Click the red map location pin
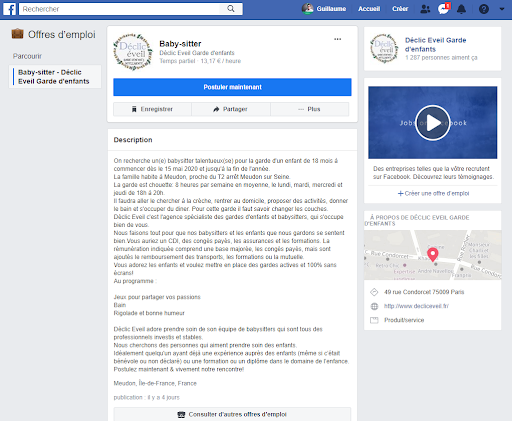This screenshot has height=421, width=512. (x=433, y=255)
